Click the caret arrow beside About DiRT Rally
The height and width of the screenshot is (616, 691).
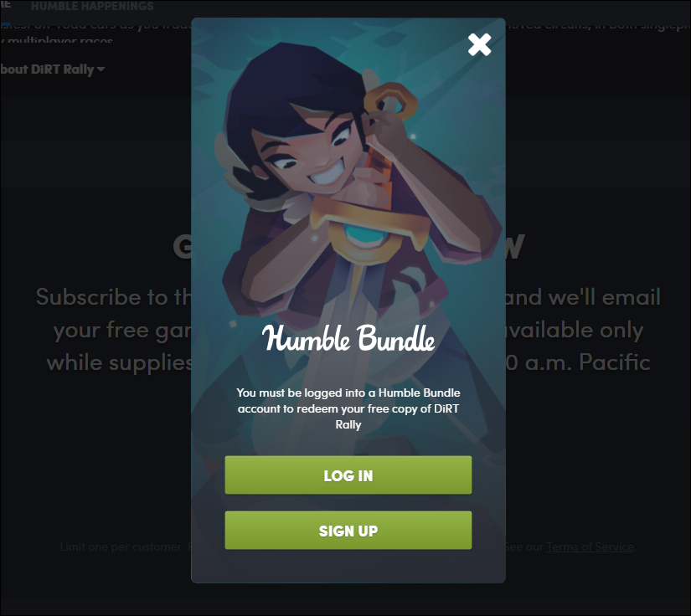(x=101, y=69)
